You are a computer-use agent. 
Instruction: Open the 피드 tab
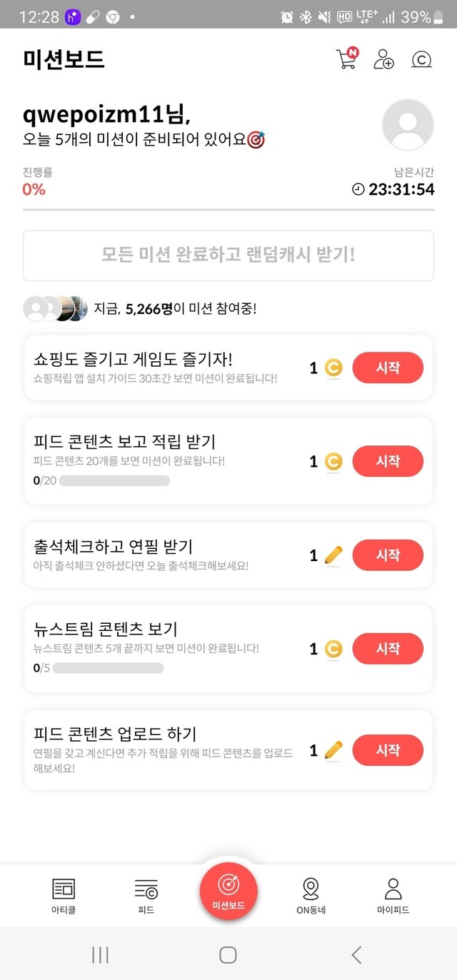click(x=146, y=896)
